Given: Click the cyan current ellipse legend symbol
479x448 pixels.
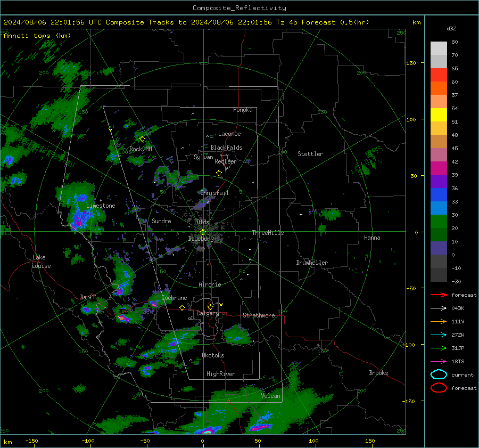Looking at the screenshot, I should (439, 374).
